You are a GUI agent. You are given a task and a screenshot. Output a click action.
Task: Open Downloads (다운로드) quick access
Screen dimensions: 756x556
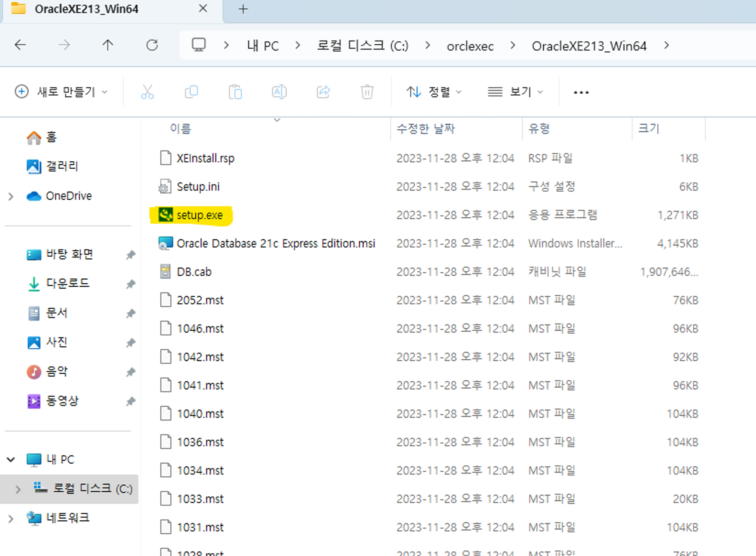coord(58,283)
